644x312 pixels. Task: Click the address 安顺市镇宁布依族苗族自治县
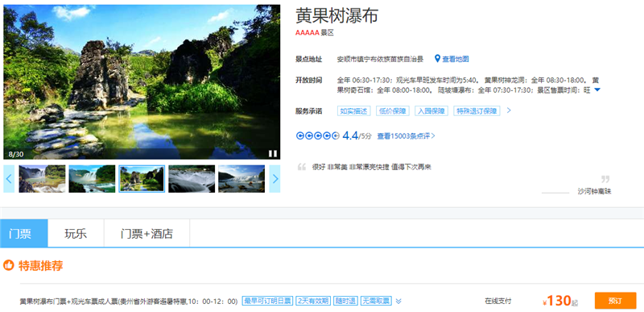(380, 59)
